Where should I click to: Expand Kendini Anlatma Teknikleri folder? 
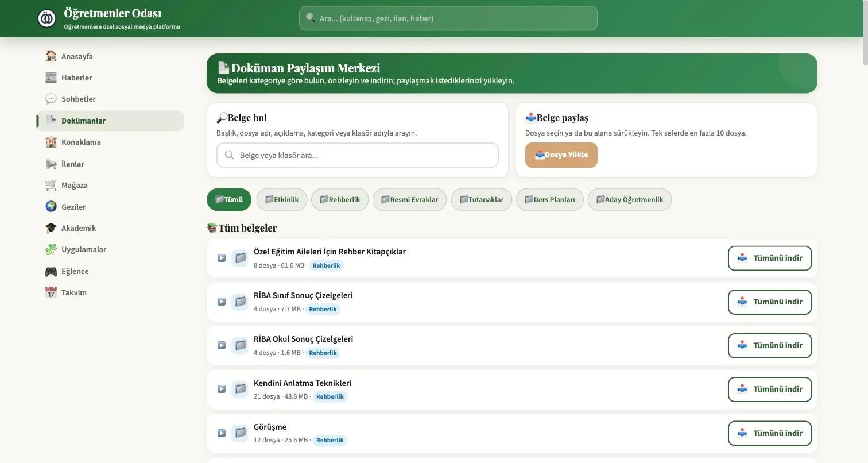click(x=222, y=389)
